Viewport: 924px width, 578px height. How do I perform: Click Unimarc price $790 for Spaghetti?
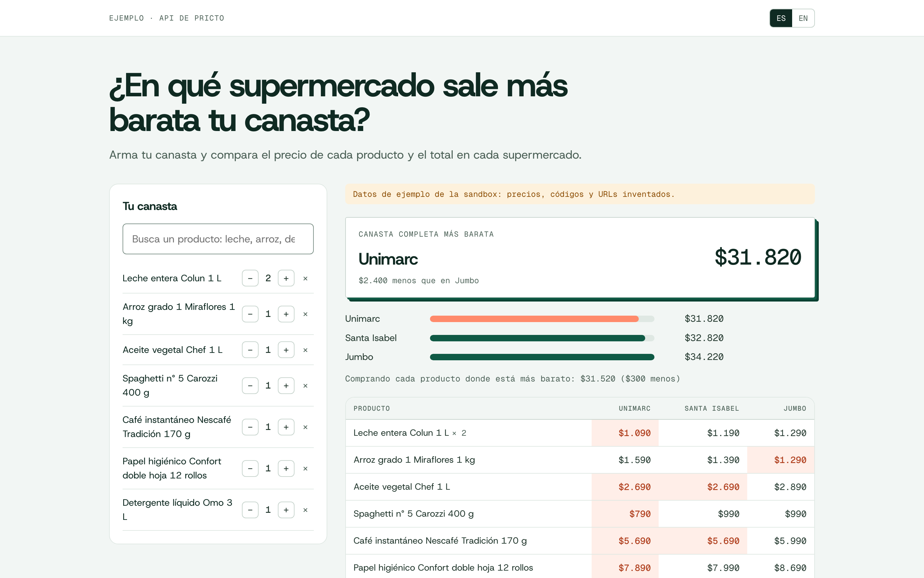coord(639,514)
